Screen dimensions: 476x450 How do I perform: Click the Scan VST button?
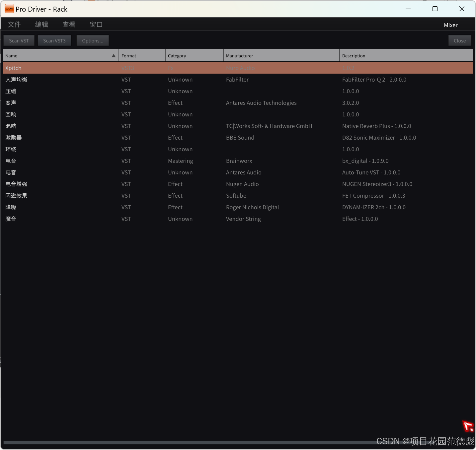(x=19, y=40)
